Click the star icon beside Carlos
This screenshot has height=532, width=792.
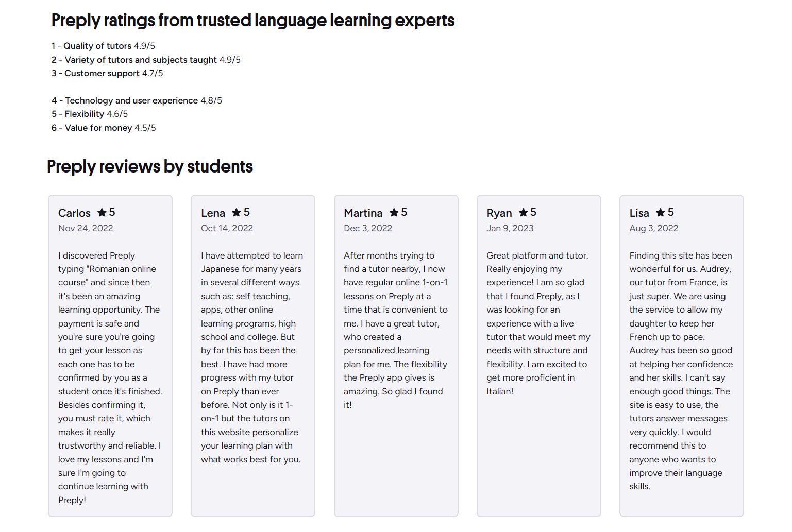(102, 212)
